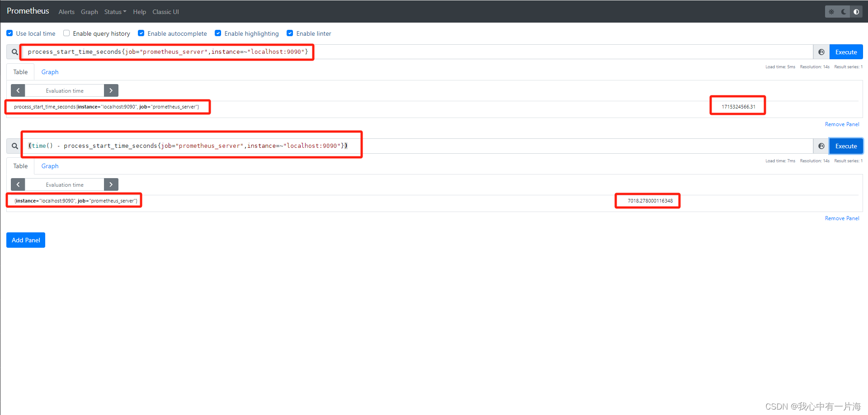Execute the time() subtraction query
This screenshot has width=868, height=415.
click(x=846, y=146)
